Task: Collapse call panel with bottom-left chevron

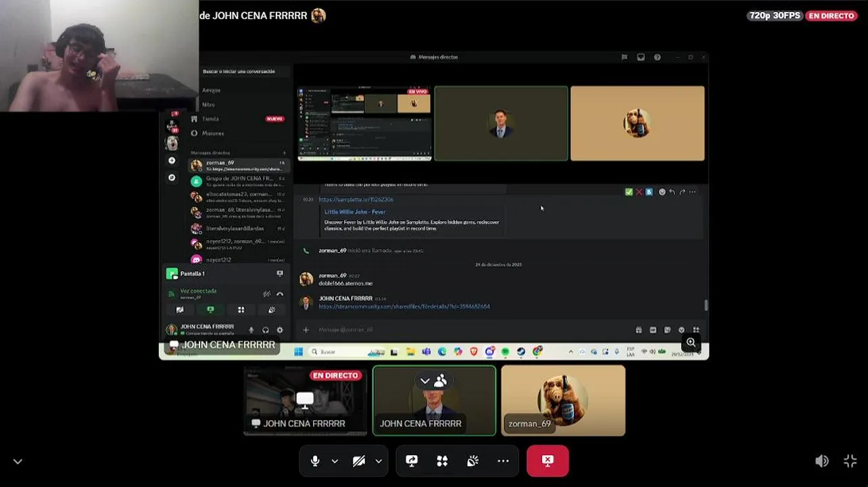Action: (18, 461)
